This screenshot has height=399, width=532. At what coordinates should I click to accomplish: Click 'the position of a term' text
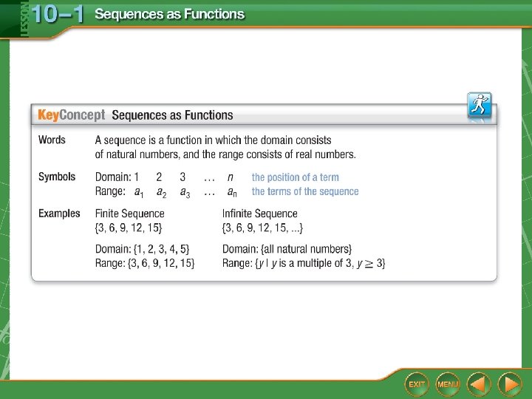coord(295,177)
